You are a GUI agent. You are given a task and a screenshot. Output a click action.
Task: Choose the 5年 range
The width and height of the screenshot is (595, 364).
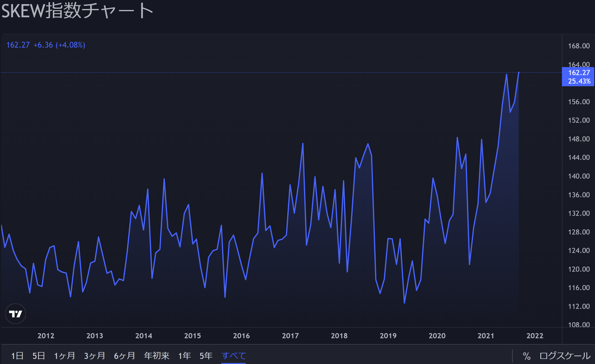206,356
